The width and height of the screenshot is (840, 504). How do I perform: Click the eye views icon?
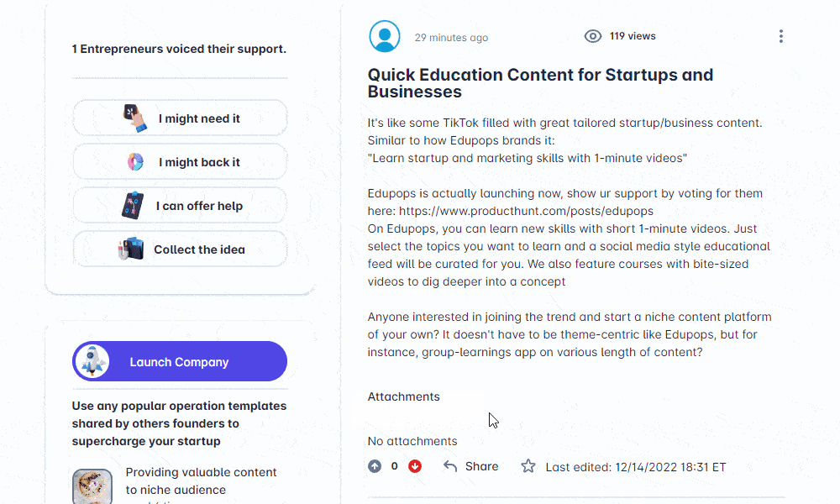[x=592, y=36]
